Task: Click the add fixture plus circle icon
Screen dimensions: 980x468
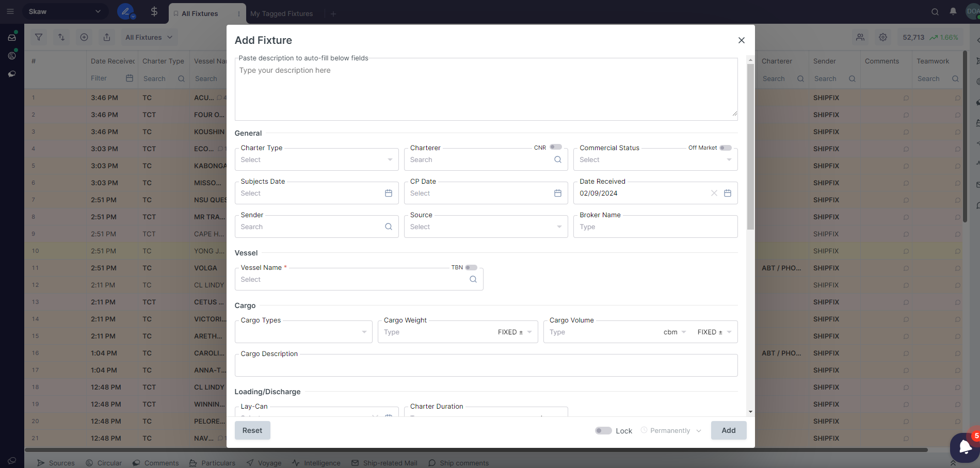Action: 84,37
